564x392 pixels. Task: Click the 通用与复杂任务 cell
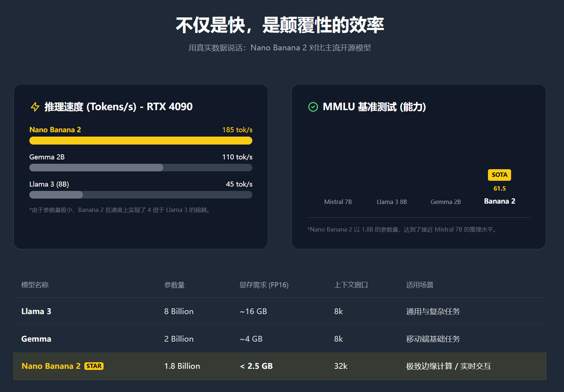(x=433, y=312)
